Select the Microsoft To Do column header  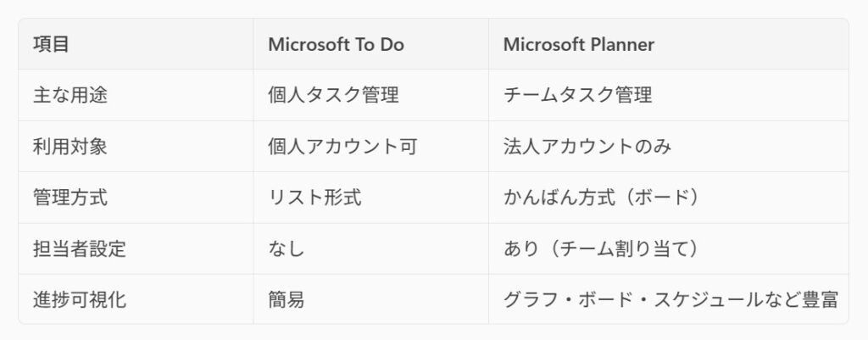click(336, 45)
